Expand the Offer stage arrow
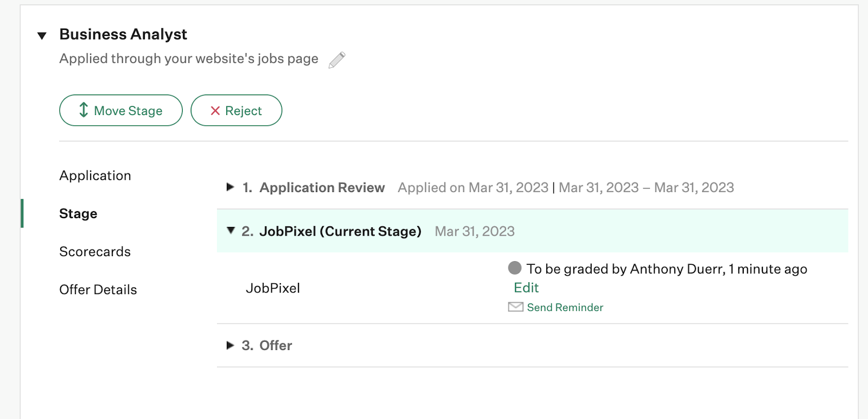The width and height of the screenshot is (868, 419). pos(230,345)
